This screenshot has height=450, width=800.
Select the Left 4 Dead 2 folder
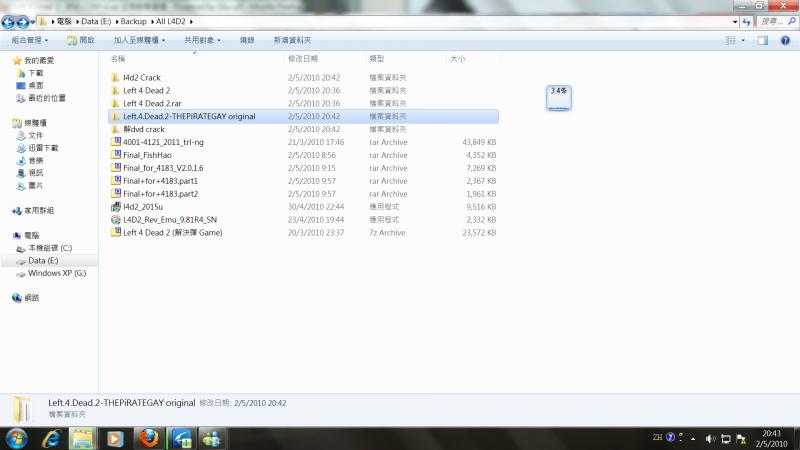click(146, 90)
